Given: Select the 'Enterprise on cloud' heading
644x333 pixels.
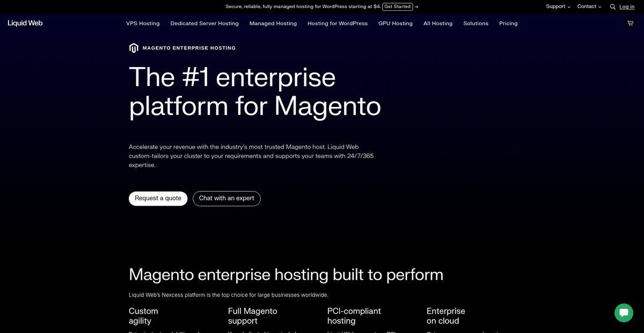Looking at the screenshot, I should click(x=446, y=316).
